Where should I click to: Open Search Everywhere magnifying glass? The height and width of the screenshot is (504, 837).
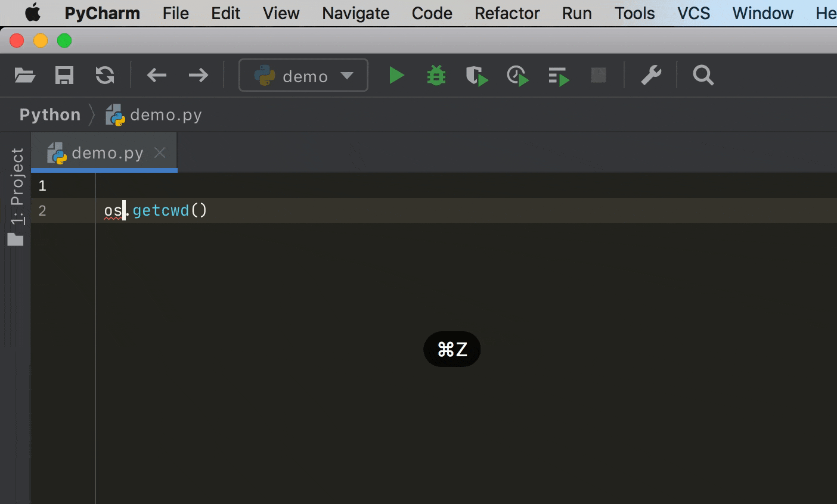(x=703, y=76)
